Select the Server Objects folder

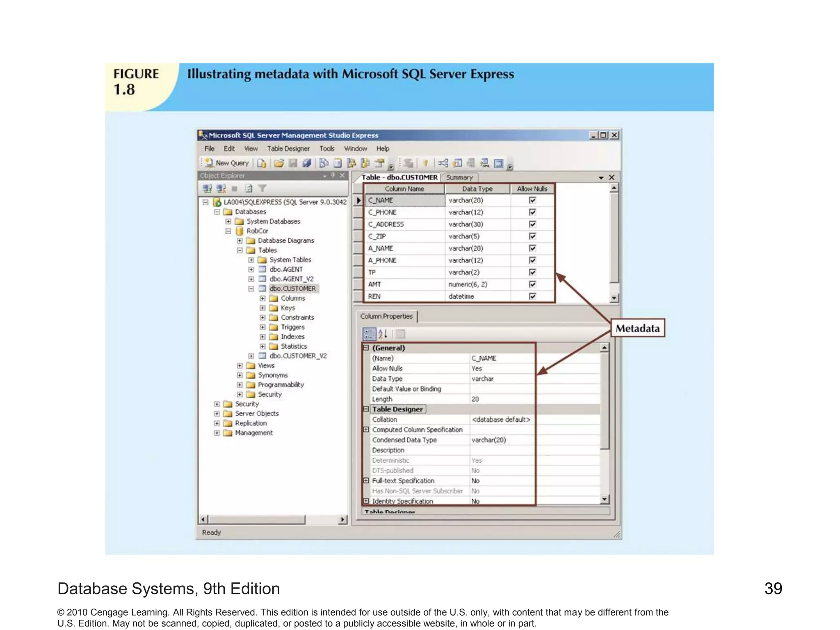point(257,413)
